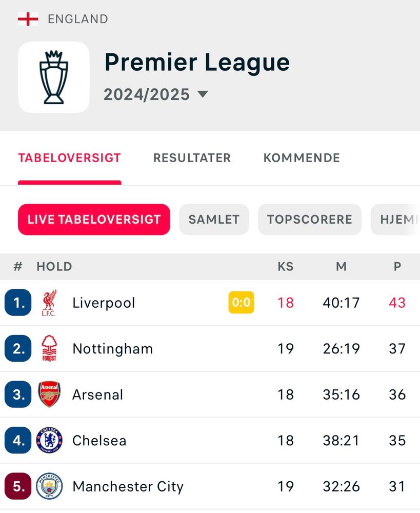Switch to the Kommende tab
Viewport: 420px width, 513px height.
pos(302,158)
